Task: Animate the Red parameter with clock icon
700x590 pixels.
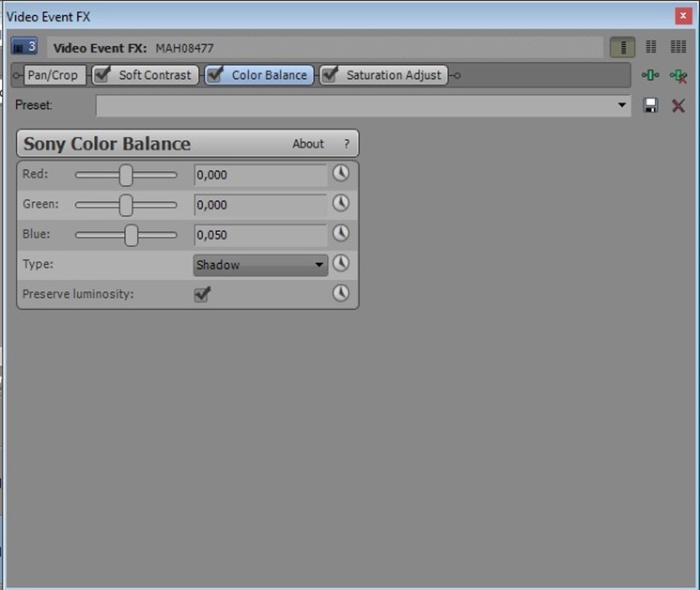Action: [x=341, y=173]
